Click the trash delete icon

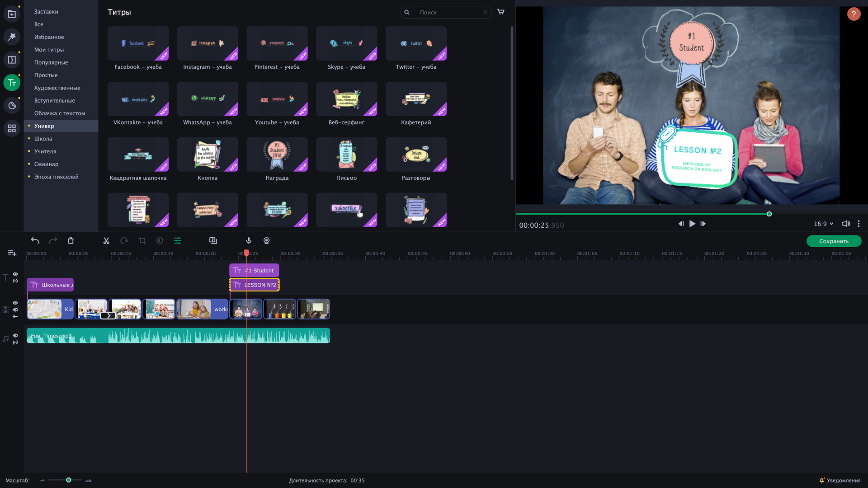click(x=71, y=241)
